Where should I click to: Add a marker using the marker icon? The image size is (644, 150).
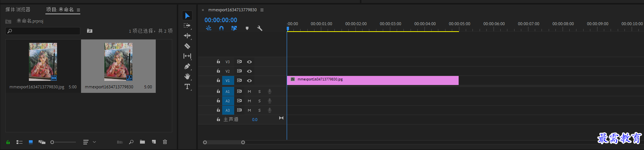(x=247, y=28)
